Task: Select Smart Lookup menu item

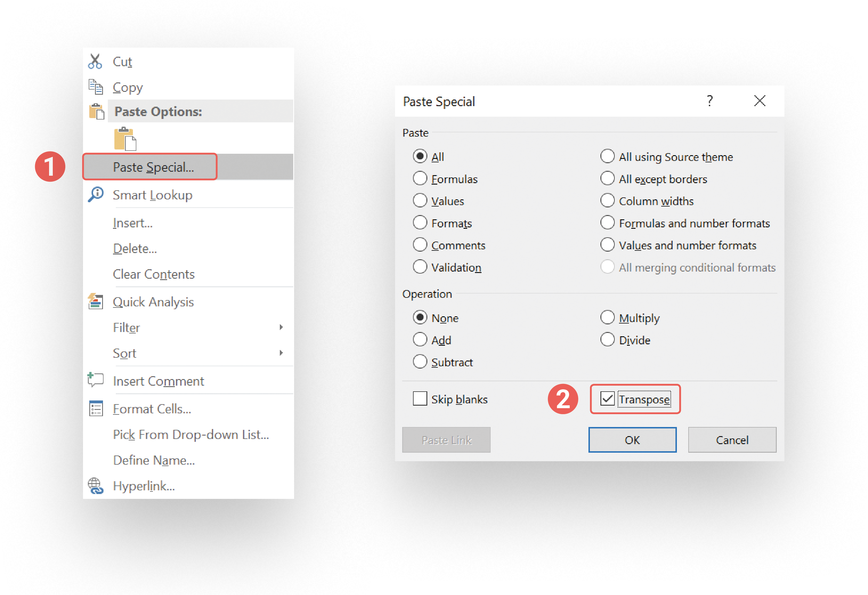Action: pos(188,195)
